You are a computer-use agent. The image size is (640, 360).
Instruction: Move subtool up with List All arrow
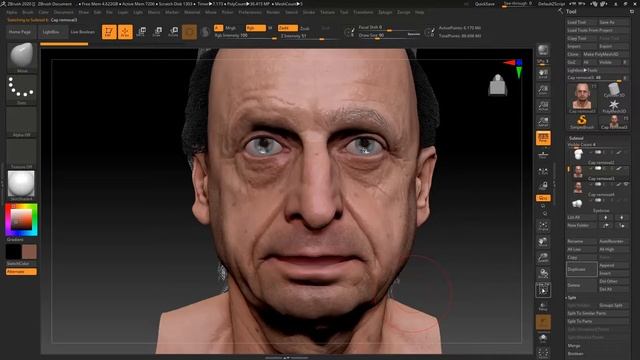coord(605,218)
